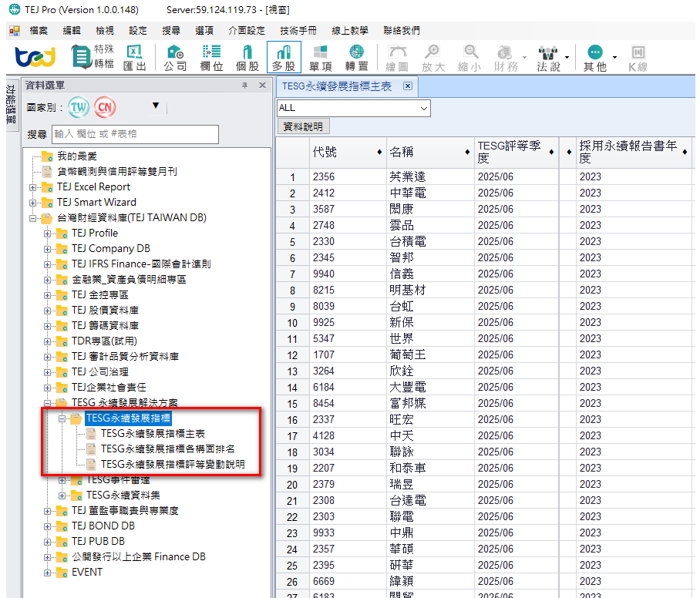
Task: Close the 資料選單 panel
Action: [262, 86]
